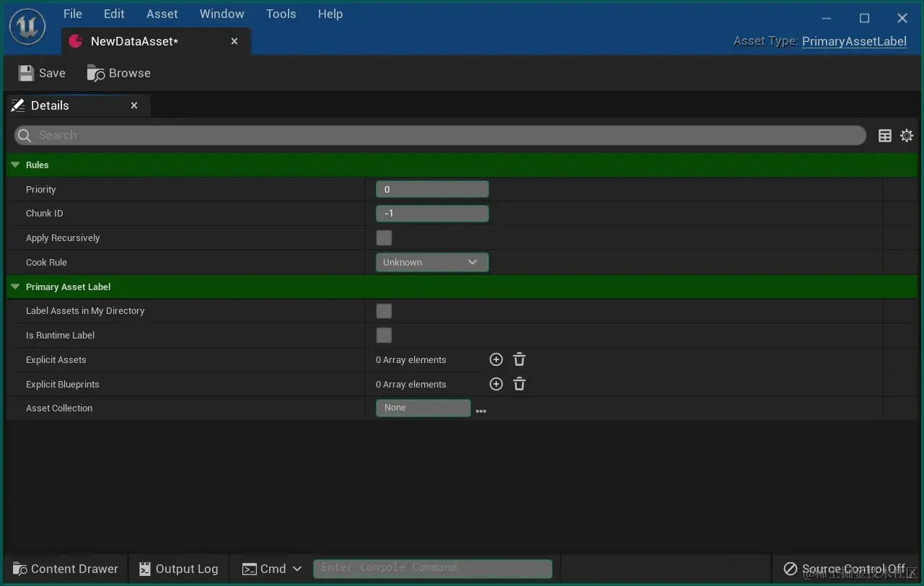Open the Asset menu
The width and height of the screenshot is (924, 586).
point(162,14)
